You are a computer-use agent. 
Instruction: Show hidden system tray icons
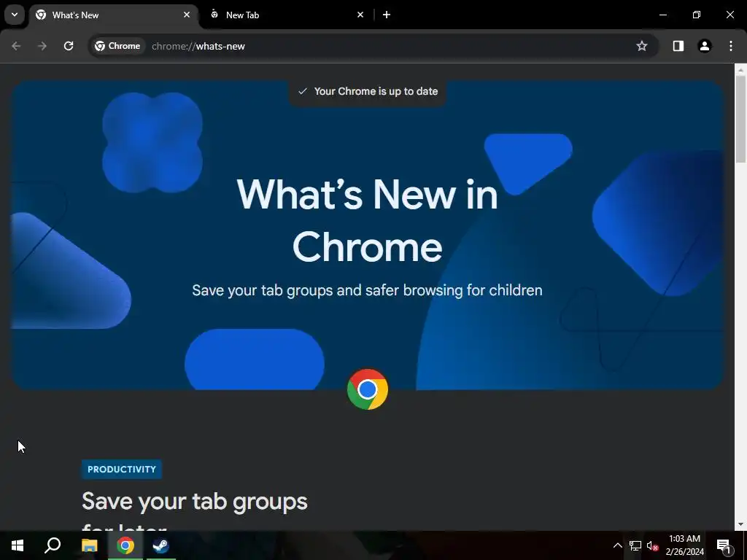[x=617, y=545]
